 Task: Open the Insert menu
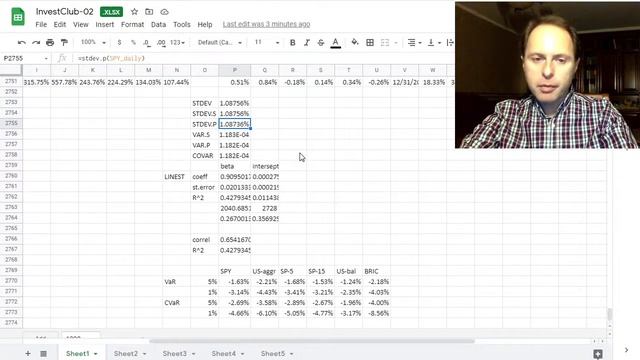coord(104,24)
